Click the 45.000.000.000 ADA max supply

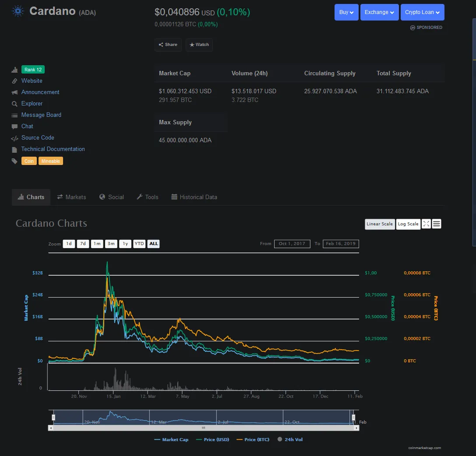(185, 140)
